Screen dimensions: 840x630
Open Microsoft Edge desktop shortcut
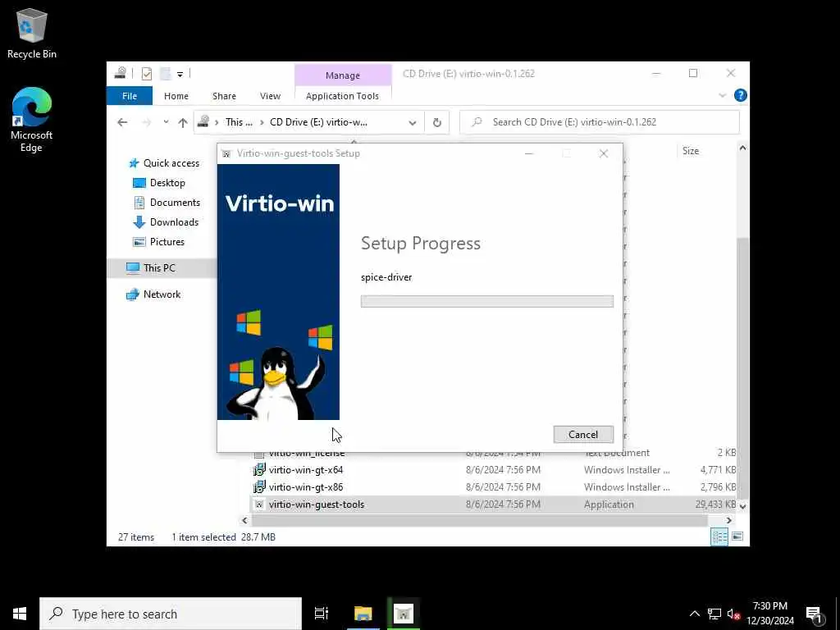point(32,120)
